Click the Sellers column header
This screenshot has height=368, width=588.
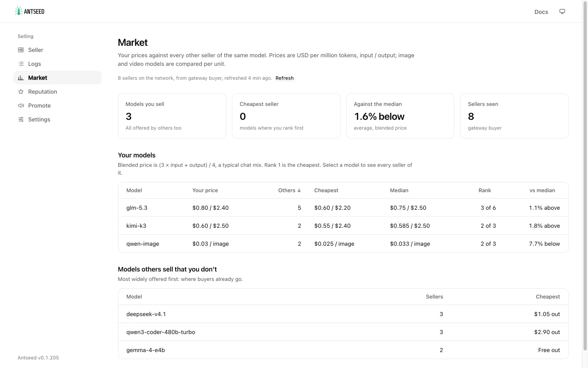click(x=434, y=297)
